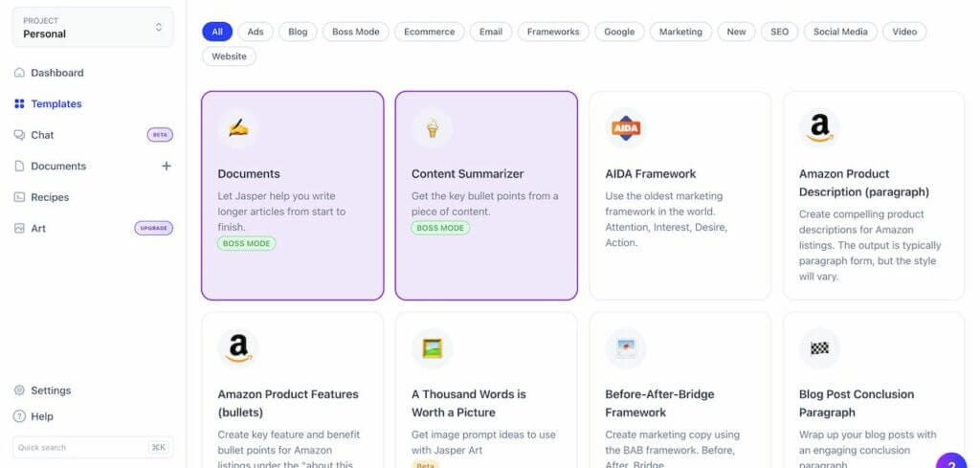
Task: Open the Documents template title
Action: (x=249, y=174)
